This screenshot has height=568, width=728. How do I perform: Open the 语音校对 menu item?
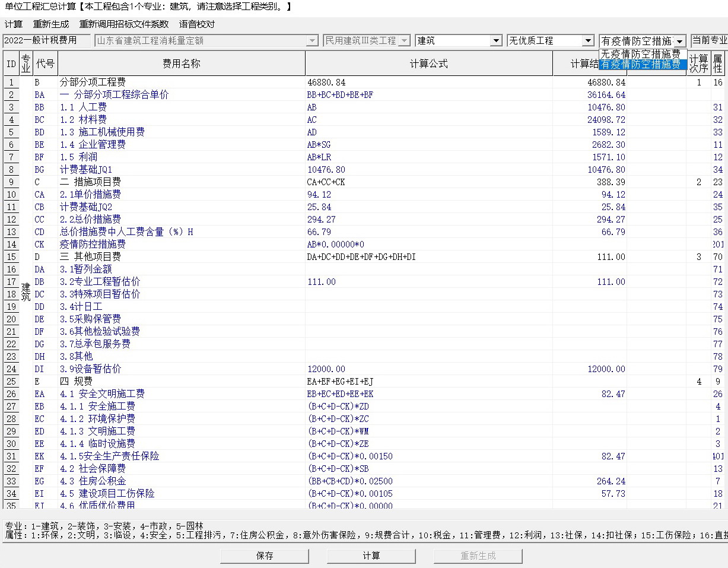pyautogui.click(x=197, y=24)
